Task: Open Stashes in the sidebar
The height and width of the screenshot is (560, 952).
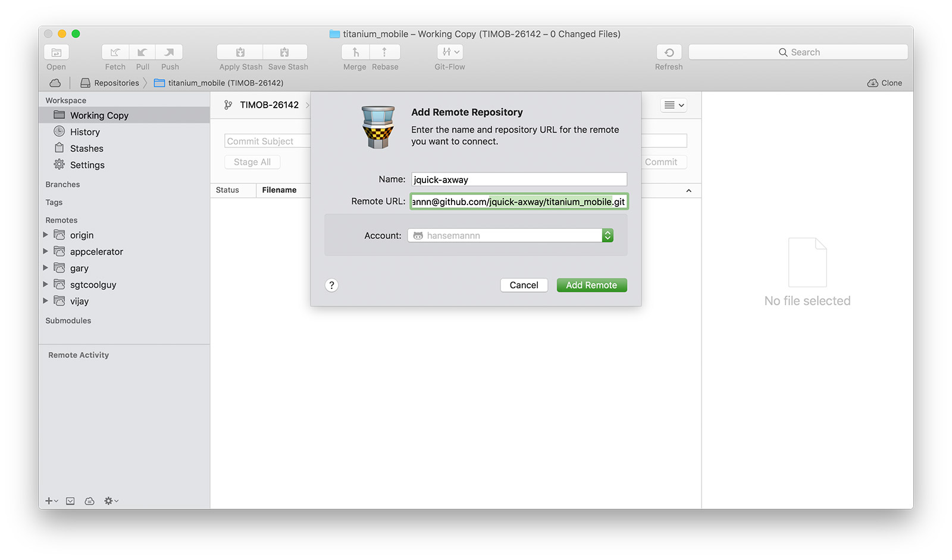Action: pos(124,149)
